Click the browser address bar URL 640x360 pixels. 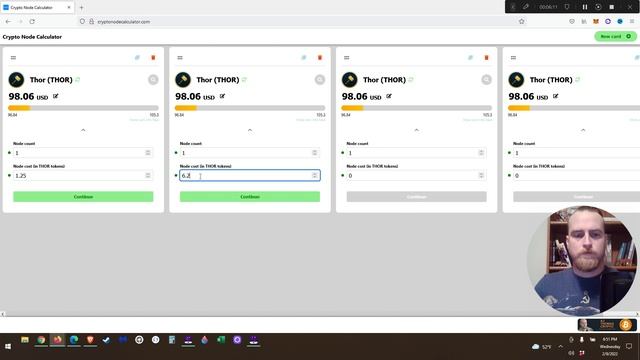(124, 22)
